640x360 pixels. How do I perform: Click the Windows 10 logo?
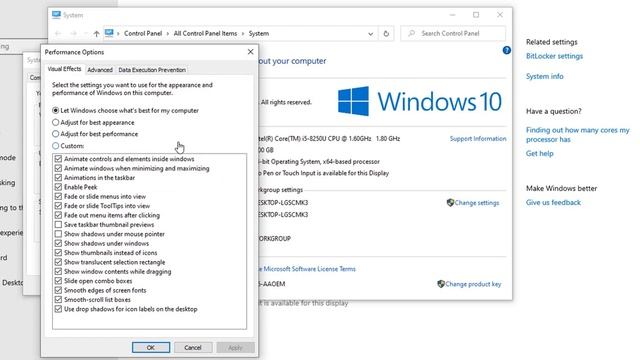pos(419,101)
